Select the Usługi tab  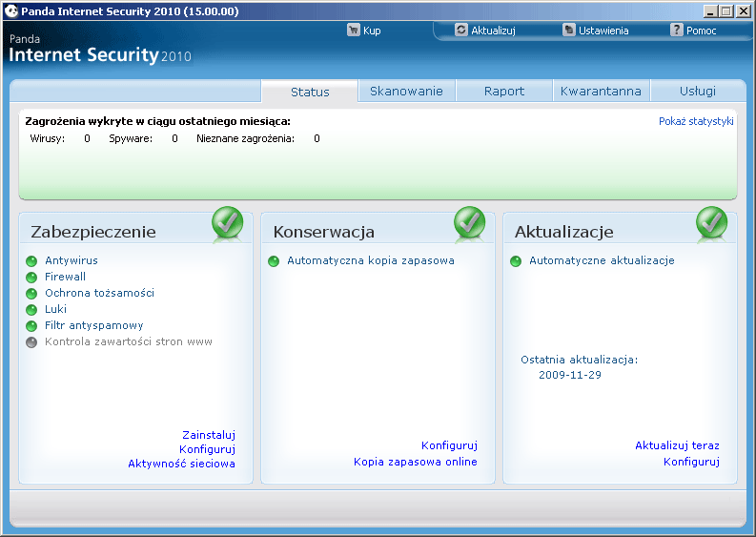(698, 91)
